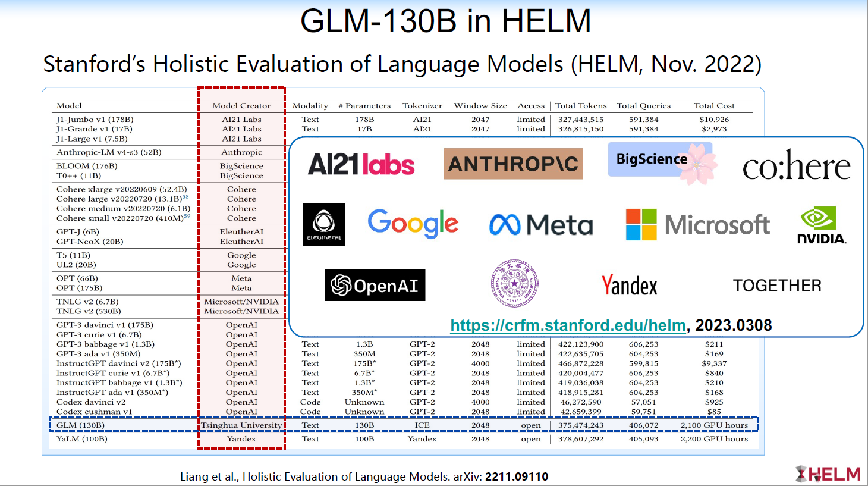Open the cohere logo
868x486 pixels.
[x=795, y=166]
